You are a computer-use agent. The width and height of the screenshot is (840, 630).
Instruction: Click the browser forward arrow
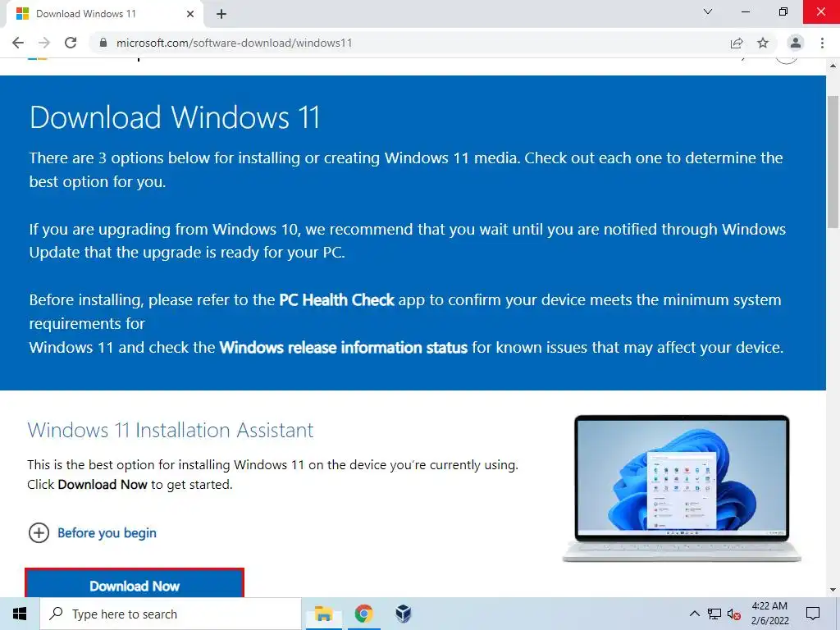tap(44, 43)
